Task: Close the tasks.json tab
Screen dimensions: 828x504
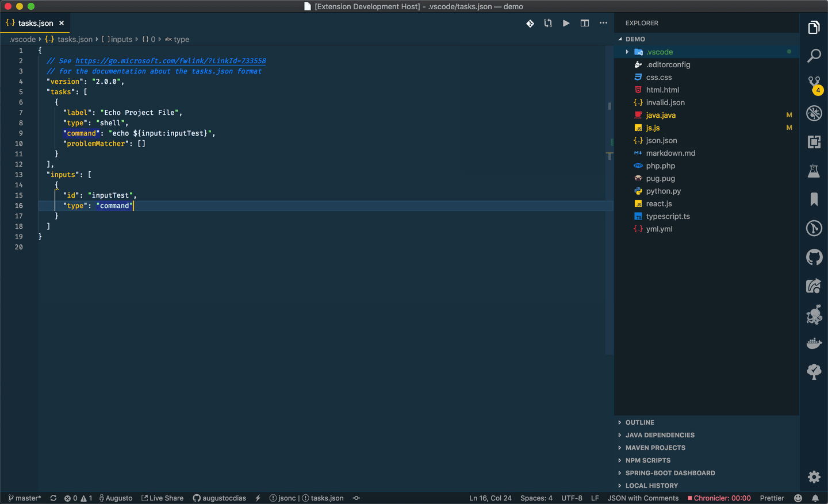Action: [62, 23]
